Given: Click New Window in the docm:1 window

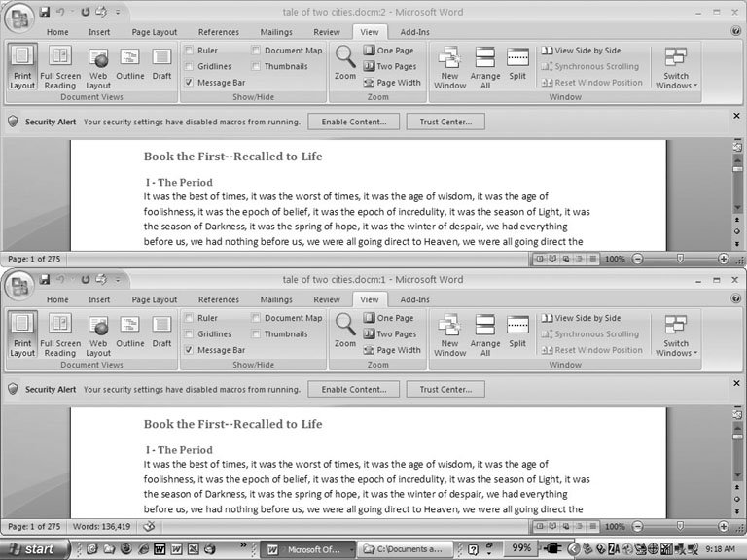Looking at the screenshot, I should tap(449, 334).
